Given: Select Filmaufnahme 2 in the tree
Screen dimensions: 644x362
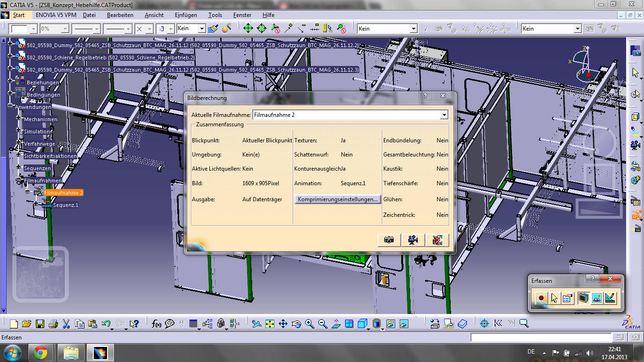Looking at the screenshot, I should (x=64, y=193).
